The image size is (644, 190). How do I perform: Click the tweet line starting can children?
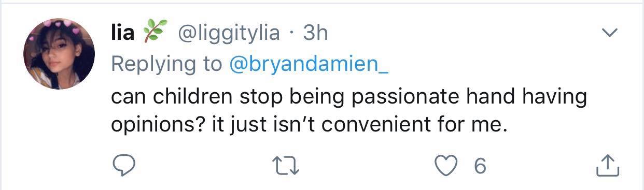(349, 97)
